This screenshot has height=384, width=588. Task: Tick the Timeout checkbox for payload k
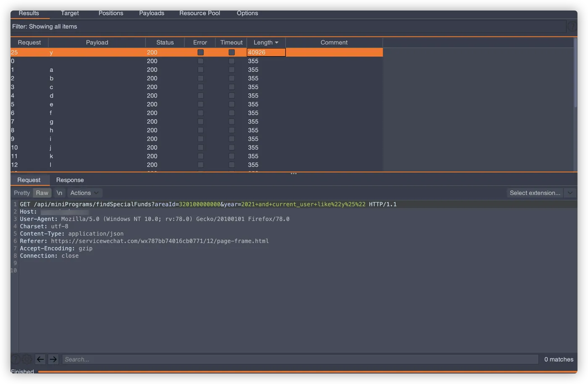[x=231, y=156]
